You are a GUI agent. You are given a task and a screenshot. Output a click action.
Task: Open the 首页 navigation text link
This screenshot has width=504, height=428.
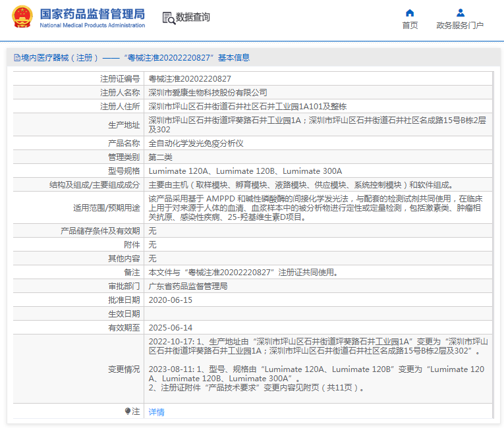click(410, 26)
